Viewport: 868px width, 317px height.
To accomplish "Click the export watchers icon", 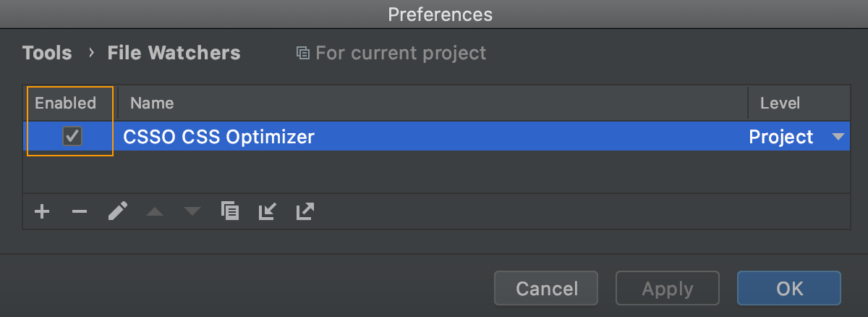I will pos(305,211).
